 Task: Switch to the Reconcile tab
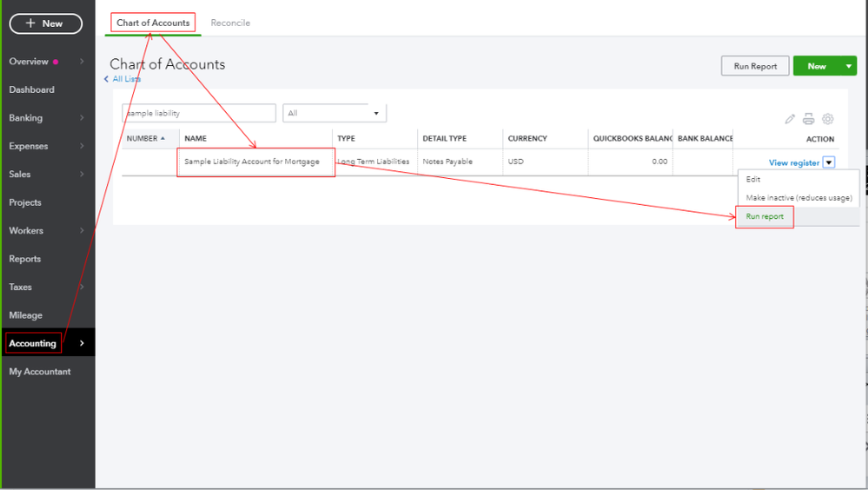click(x=230, y=23)
